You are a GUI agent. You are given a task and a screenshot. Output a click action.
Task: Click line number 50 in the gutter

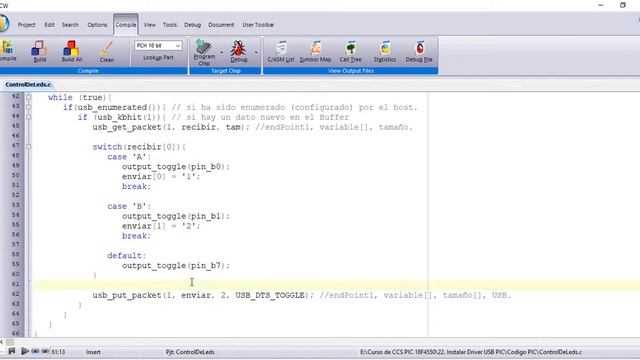pos(16,175)
